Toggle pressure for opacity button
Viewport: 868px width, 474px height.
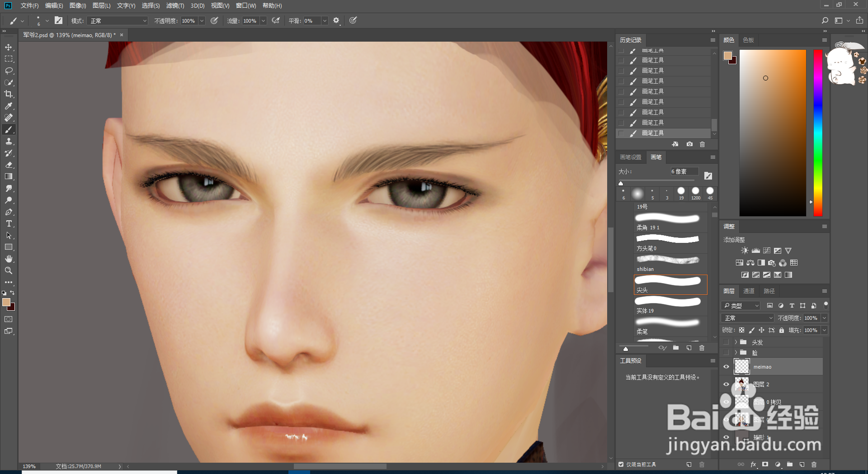[x=215, y=21]
